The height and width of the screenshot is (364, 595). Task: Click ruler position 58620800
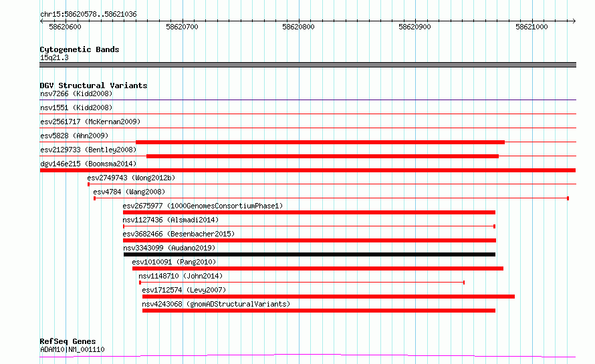[x=299, y=27]
